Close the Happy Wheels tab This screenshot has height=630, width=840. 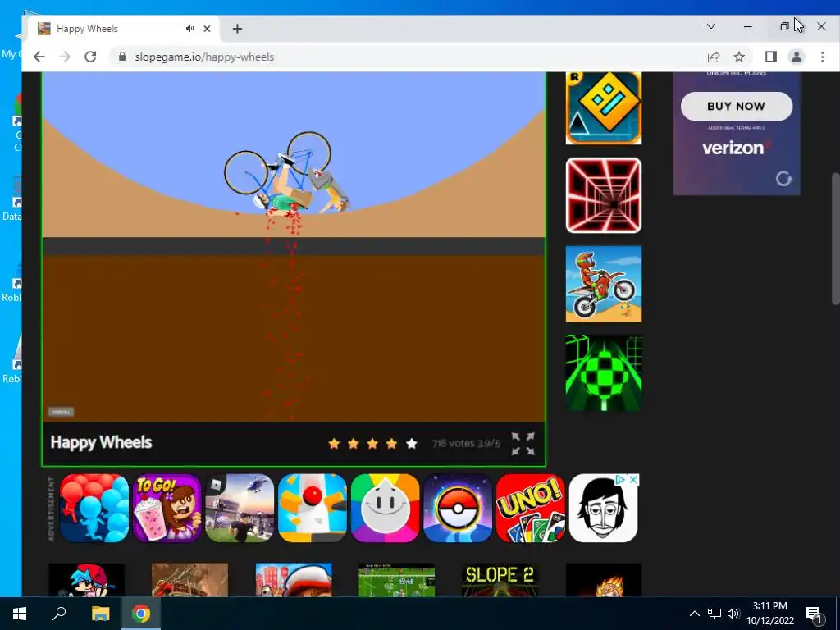pyautogui.click(x=207, y=29)
